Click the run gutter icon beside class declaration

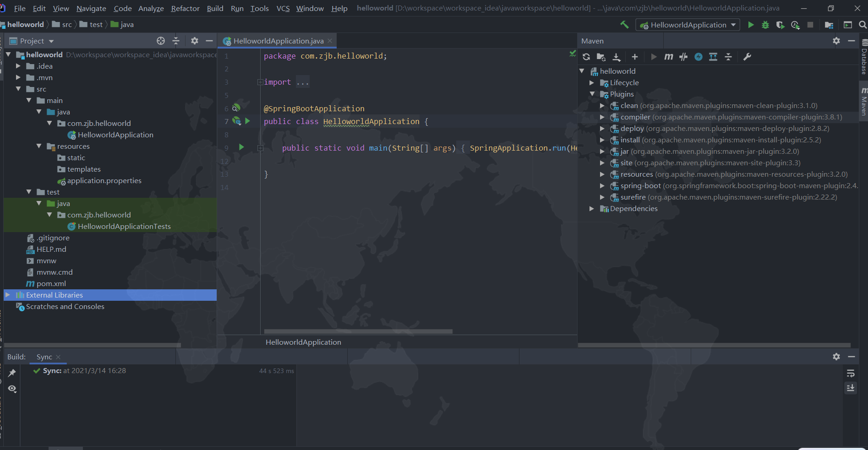[247, 121]
